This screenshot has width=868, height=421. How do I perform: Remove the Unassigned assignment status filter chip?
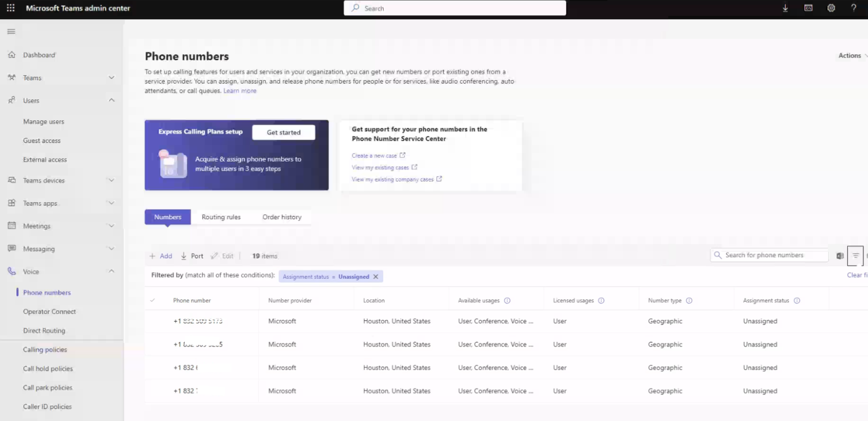pos(375,276)
